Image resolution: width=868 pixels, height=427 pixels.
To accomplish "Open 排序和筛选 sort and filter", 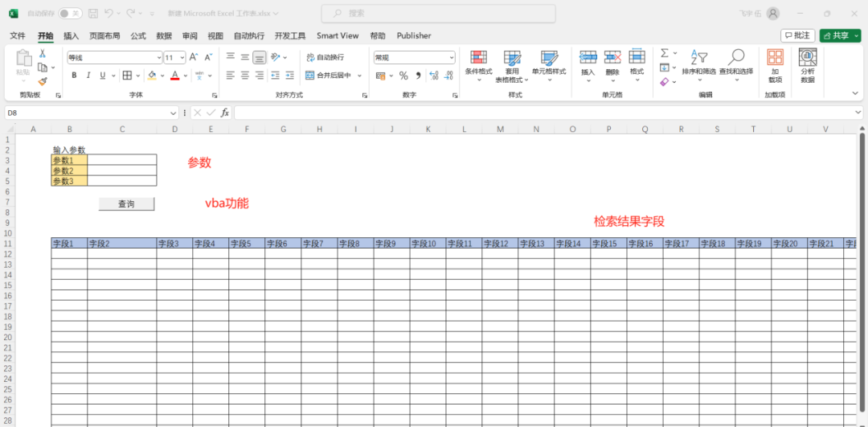I will click(698, 66).
